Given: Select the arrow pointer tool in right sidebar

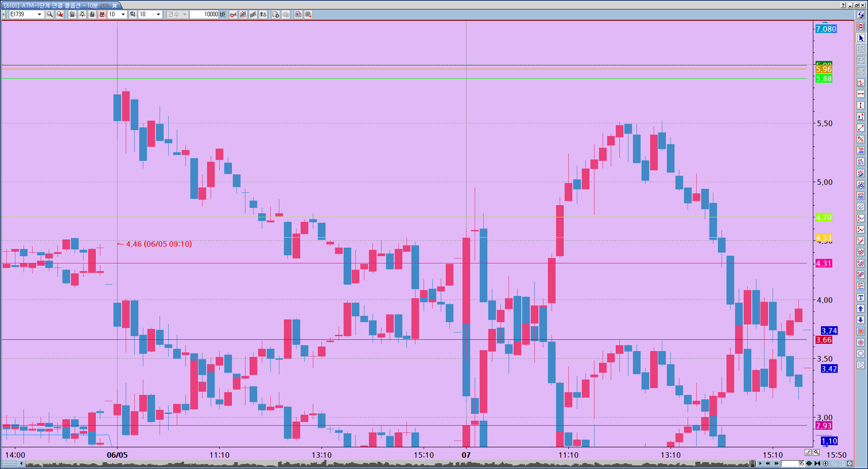Looking at the screenshot, I should click(861, 38).
